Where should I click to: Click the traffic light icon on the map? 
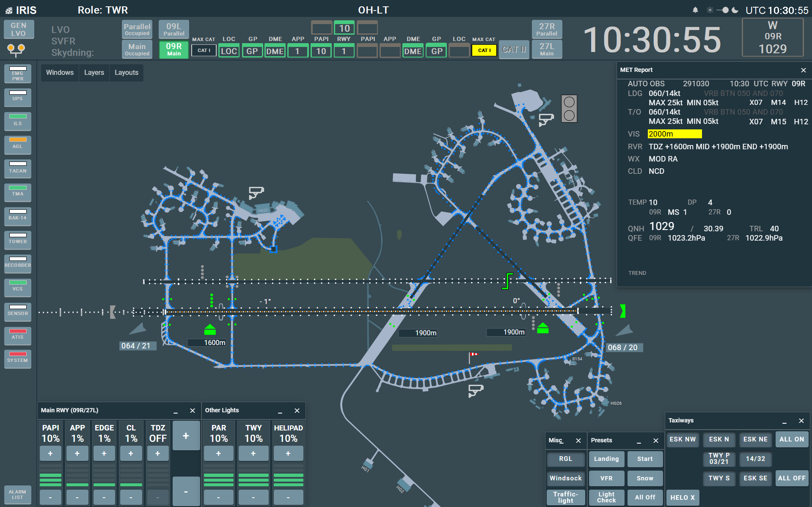[x=569, y=109]
